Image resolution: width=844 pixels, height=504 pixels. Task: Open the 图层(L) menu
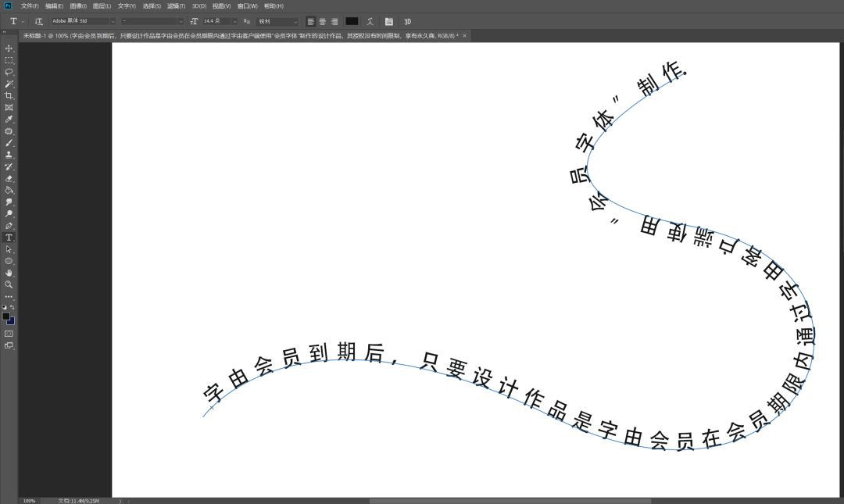(x=102, y=6)
